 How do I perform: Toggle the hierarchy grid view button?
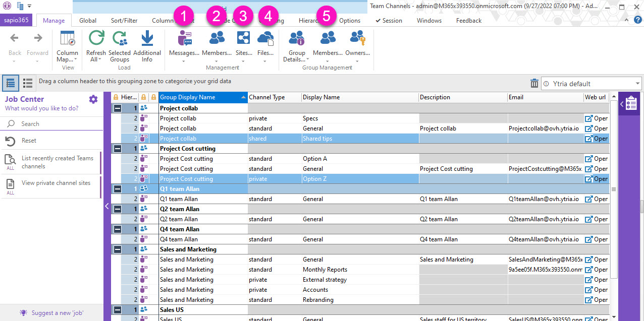pyautogui.click(x=11, y=83)
